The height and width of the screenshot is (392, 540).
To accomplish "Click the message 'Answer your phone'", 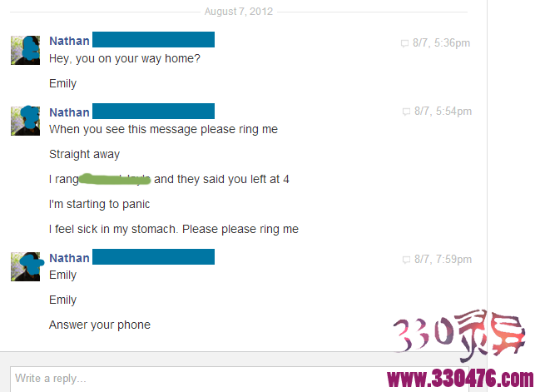I will 100,325.
